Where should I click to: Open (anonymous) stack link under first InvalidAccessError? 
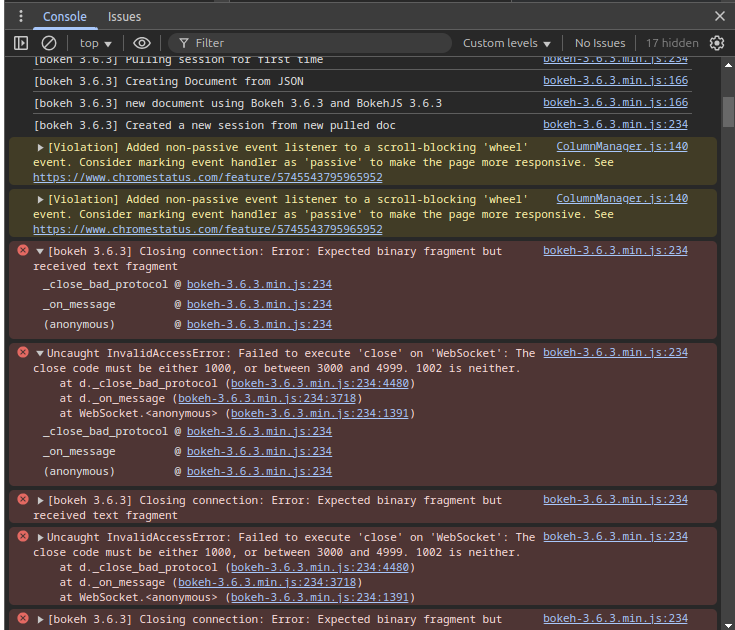259,472
